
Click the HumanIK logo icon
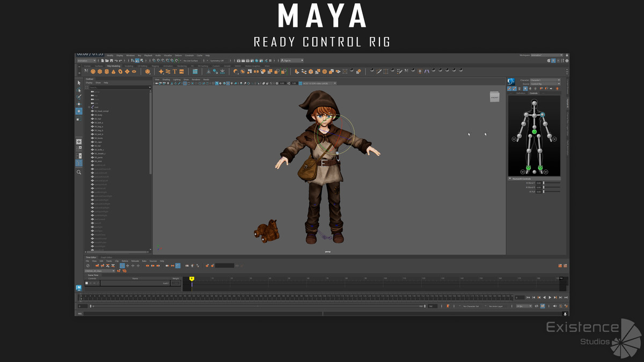[x=511, y=82]
